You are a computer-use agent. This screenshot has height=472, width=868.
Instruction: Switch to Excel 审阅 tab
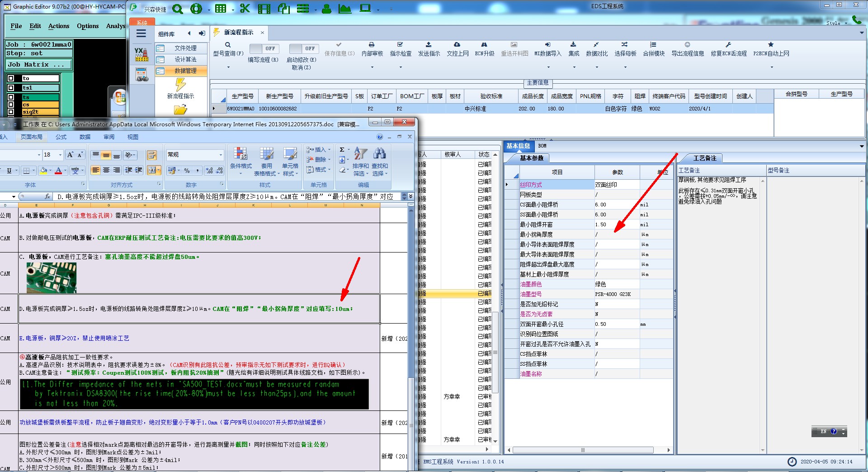109,137
